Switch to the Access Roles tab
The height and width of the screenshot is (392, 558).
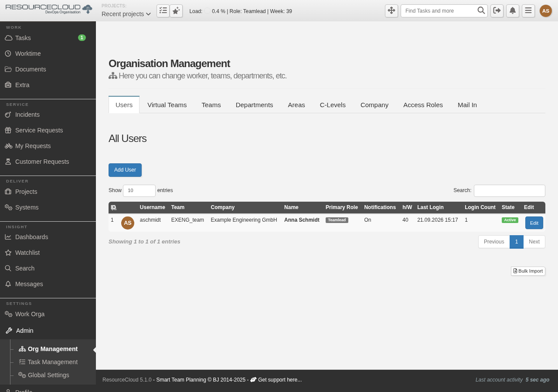click(x=423, y=105)
